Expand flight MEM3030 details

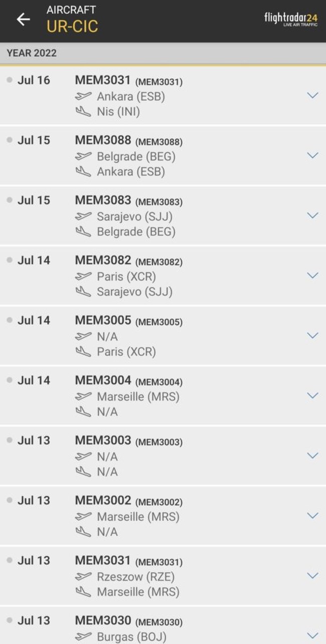pos(312,635)
